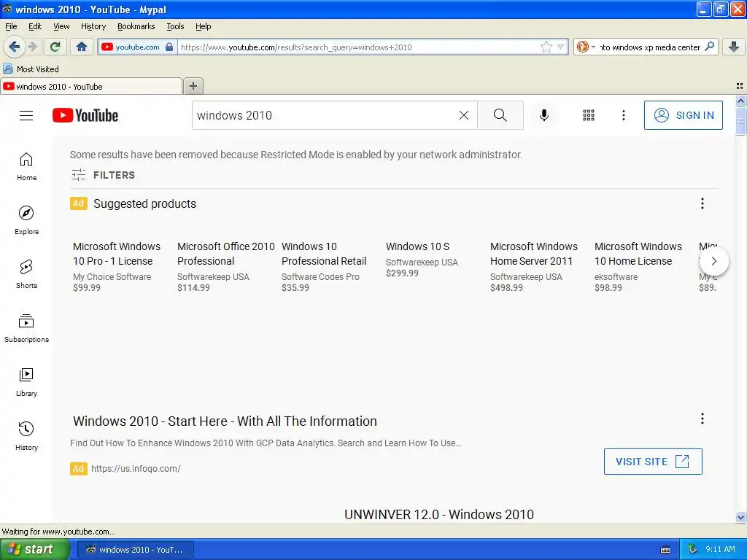This screenshot has width=747, height=560.
Task: Expand the FILTERS options
Action: (103, 175)
